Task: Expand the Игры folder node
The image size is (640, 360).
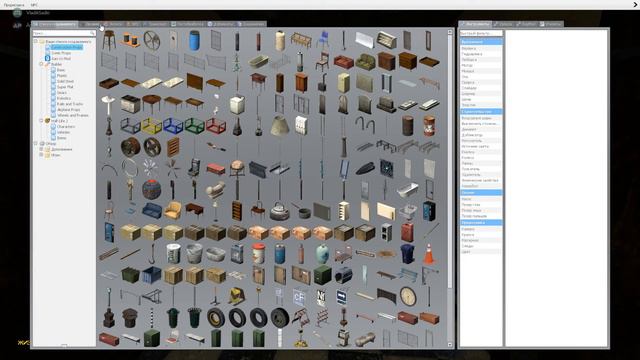Action: pyautogui.click(x=41, y=155)
